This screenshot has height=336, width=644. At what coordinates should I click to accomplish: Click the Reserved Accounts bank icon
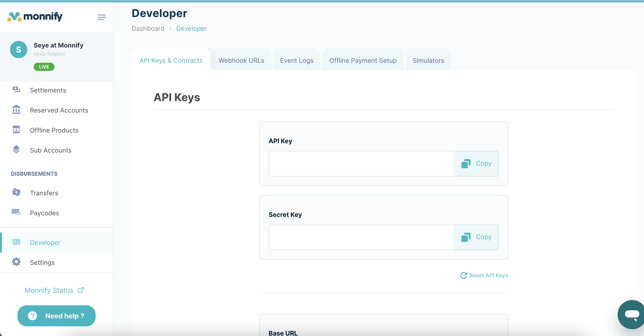[x=16, y=110]
